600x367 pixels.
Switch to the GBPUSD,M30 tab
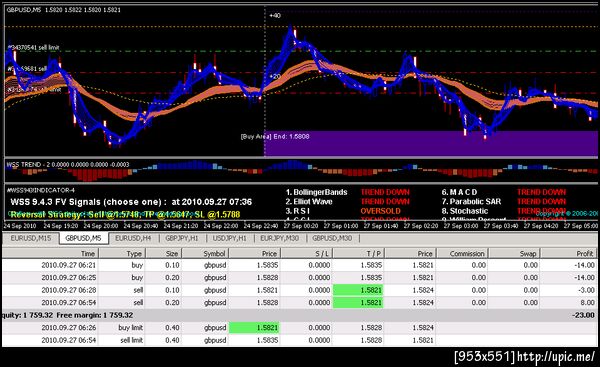pyautogui.click(x=332, y=238)
